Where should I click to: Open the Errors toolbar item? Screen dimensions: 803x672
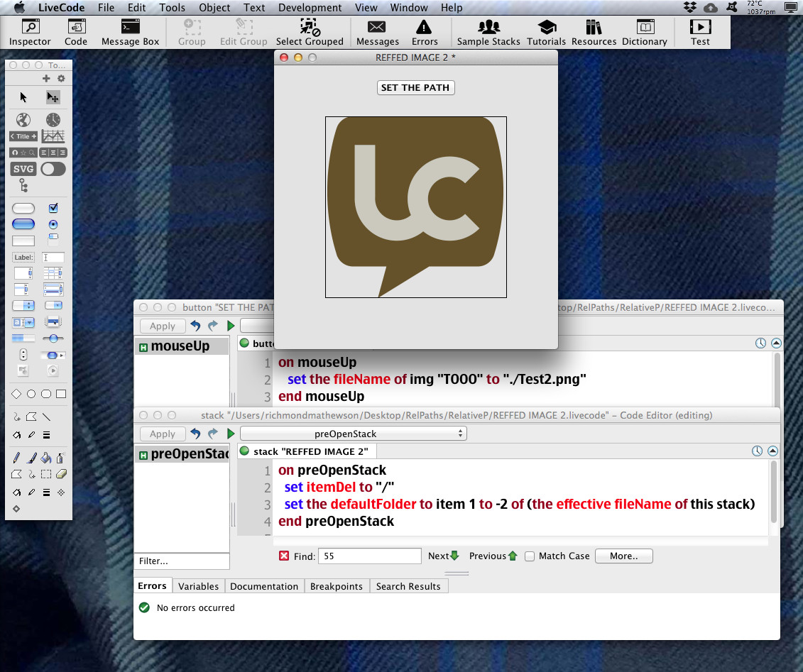425,33
